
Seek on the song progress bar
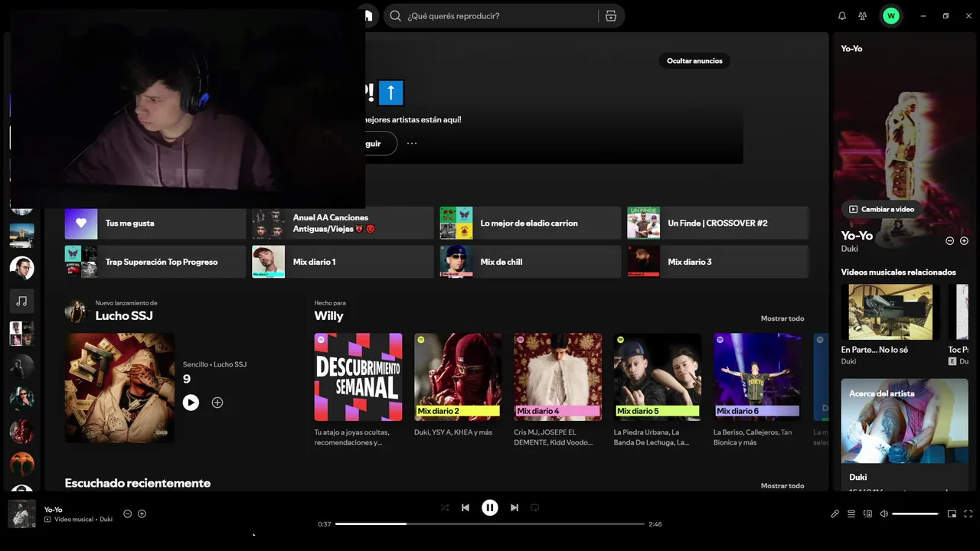pyautogui.click(x=490, y=524)
